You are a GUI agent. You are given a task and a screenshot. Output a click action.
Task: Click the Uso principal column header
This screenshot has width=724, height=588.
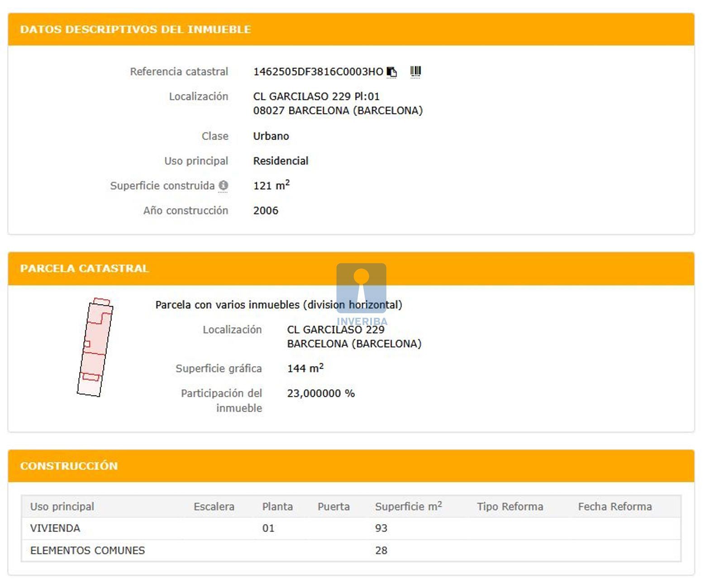pyautogui.click(x=62, y=507)
